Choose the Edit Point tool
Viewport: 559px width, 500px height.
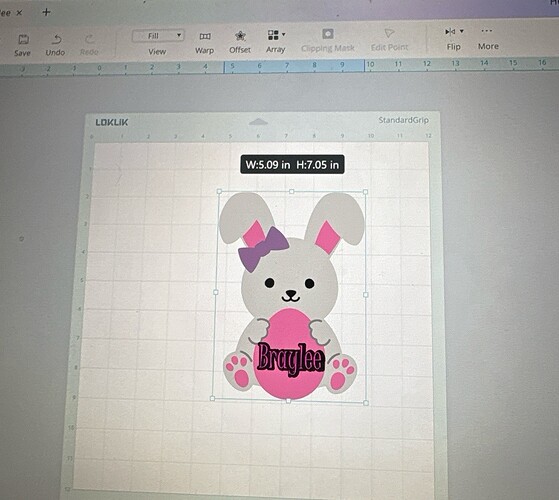coord(389,33)
